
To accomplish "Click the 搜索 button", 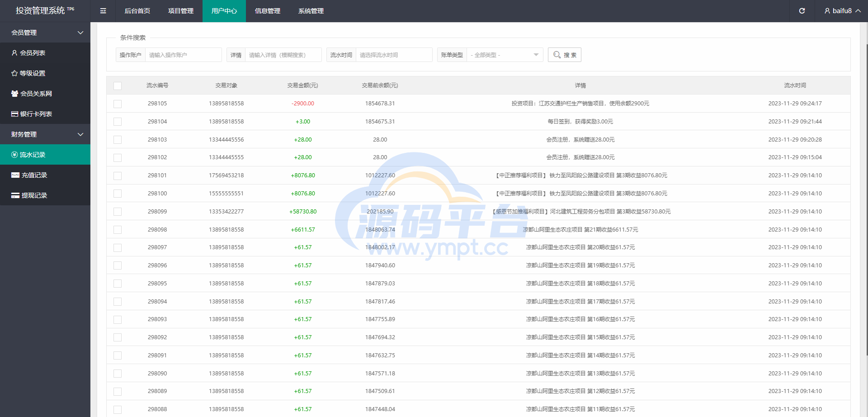I will [x=565, y=55].
